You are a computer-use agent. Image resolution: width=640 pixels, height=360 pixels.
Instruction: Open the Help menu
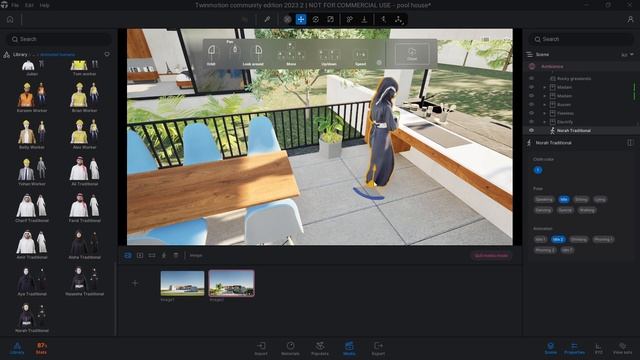coord(44,5)
